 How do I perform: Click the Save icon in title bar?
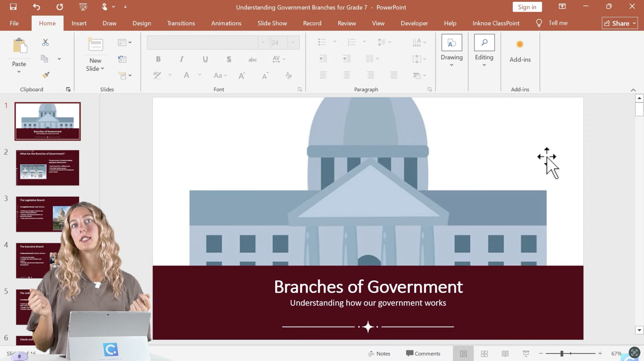(x=13, y=7)
